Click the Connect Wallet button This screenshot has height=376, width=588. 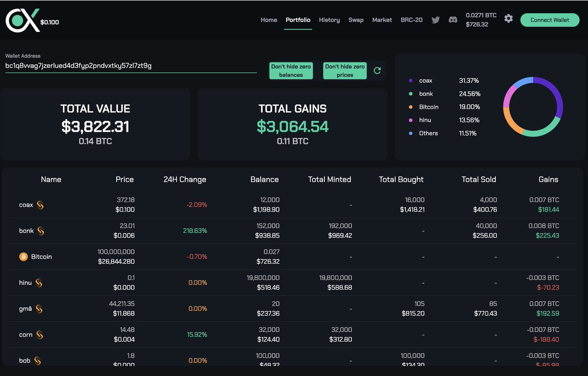[550, 20]
